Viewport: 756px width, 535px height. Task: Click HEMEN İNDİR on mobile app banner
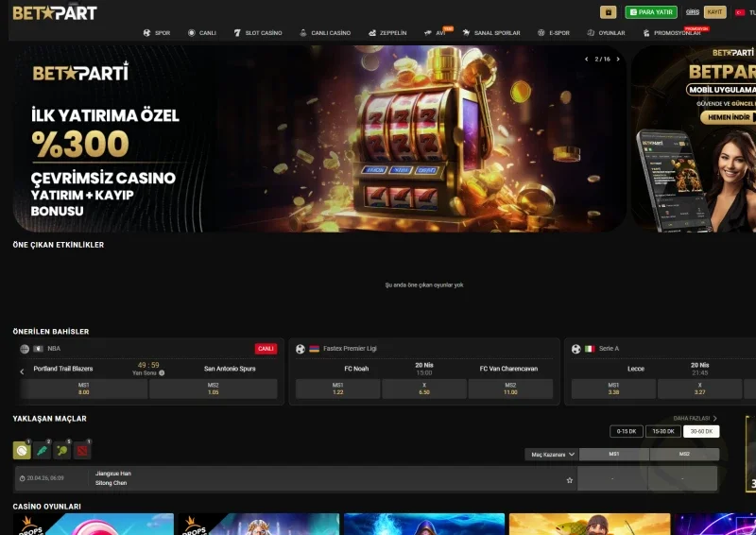pyautogui.click(x=729, y=117)
